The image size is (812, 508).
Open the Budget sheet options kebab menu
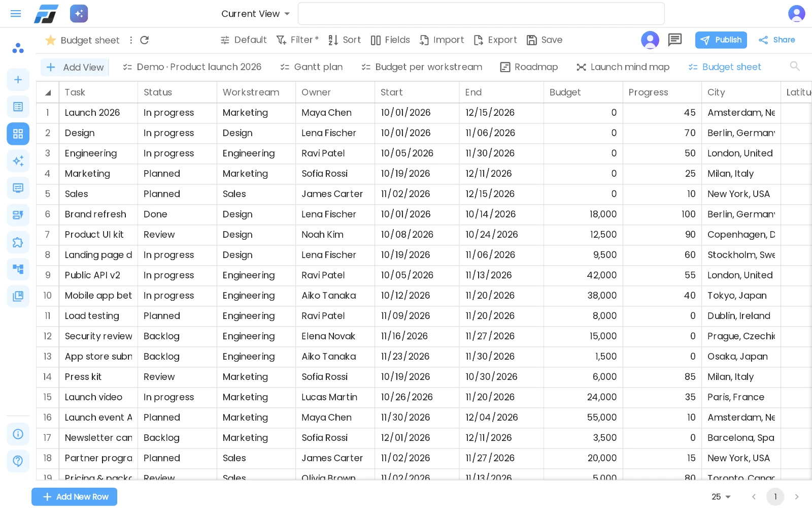[131, 40]
